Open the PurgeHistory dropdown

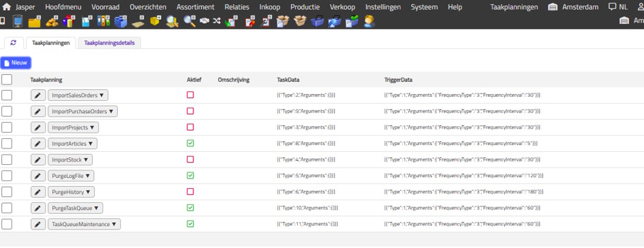[71, 191]
